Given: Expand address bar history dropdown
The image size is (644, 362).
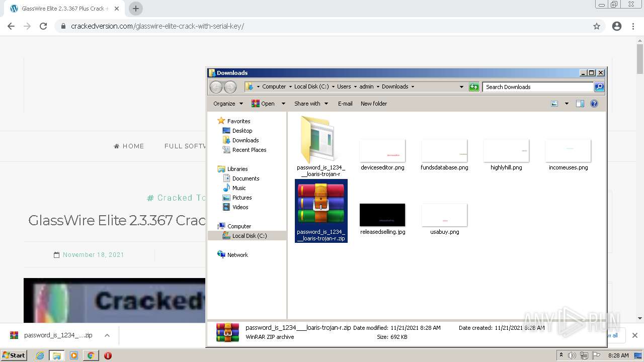Looking at the screenshot, I should pyautogui.click(x=461, y=87).
